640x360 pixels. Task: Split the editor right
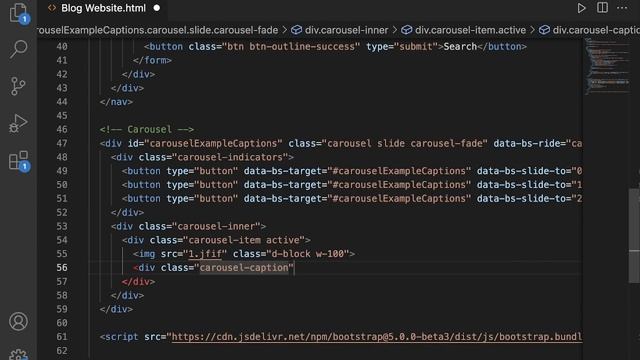[602, 8]
